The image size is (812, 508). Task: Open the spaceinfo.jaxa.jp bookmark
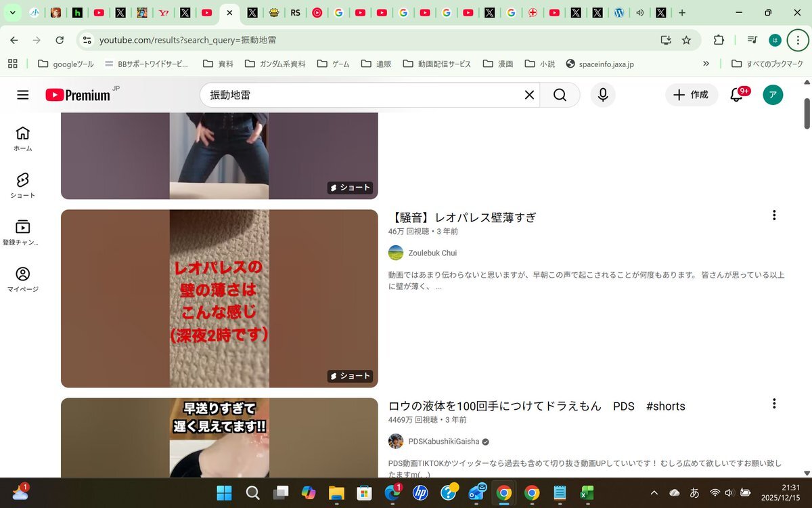point(600,64)
